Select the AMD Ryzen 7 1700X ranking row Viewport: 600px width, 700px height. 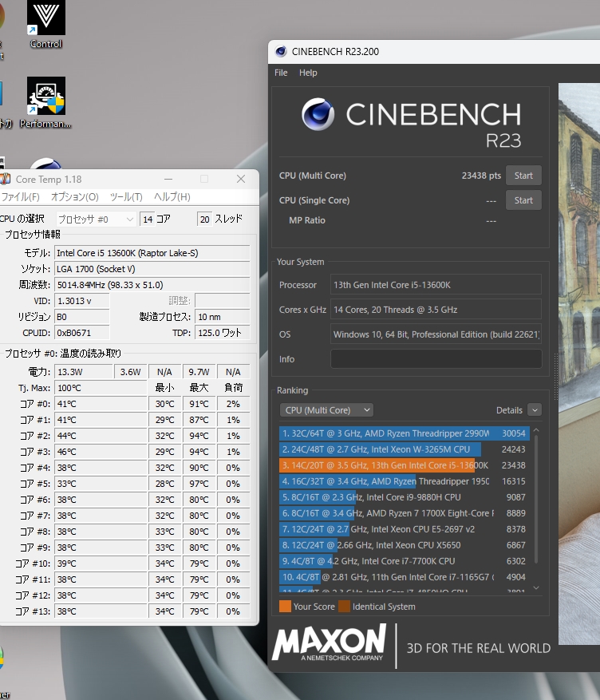point(405,513)
